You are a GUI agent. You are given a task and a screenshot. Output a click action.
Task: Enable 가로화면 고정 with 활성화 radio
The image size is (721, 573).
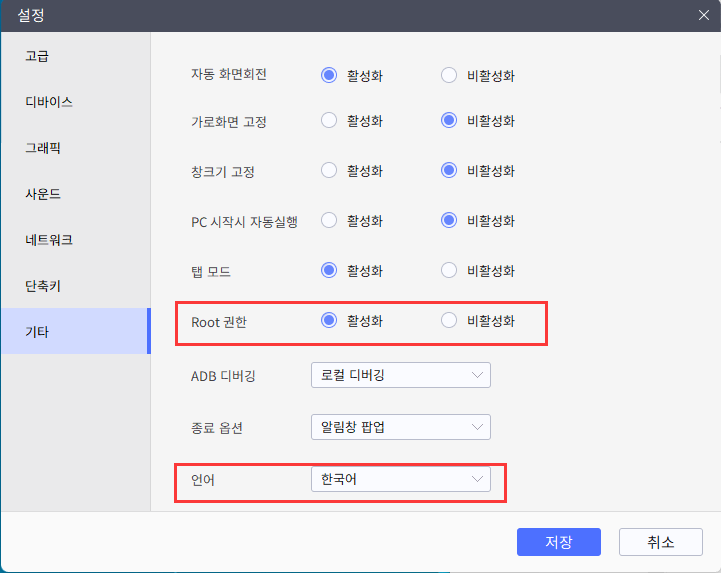329,121
